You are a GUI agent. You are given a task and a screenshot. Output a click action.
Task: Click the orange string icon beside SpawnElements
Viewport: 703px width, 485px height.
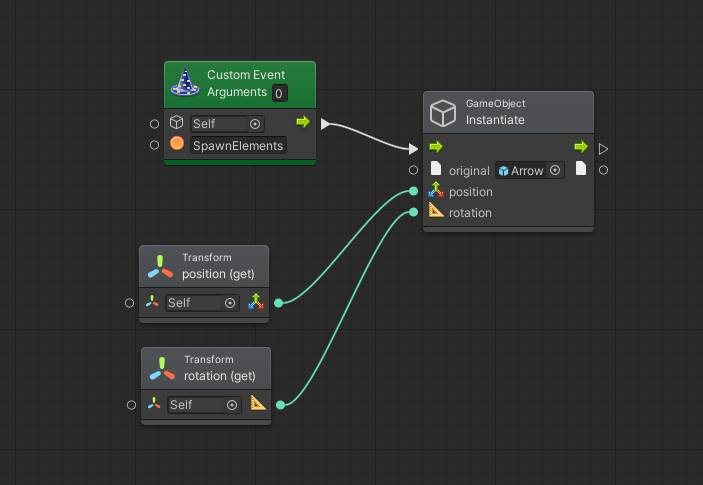pyautogui.click(x=177, y=145)
